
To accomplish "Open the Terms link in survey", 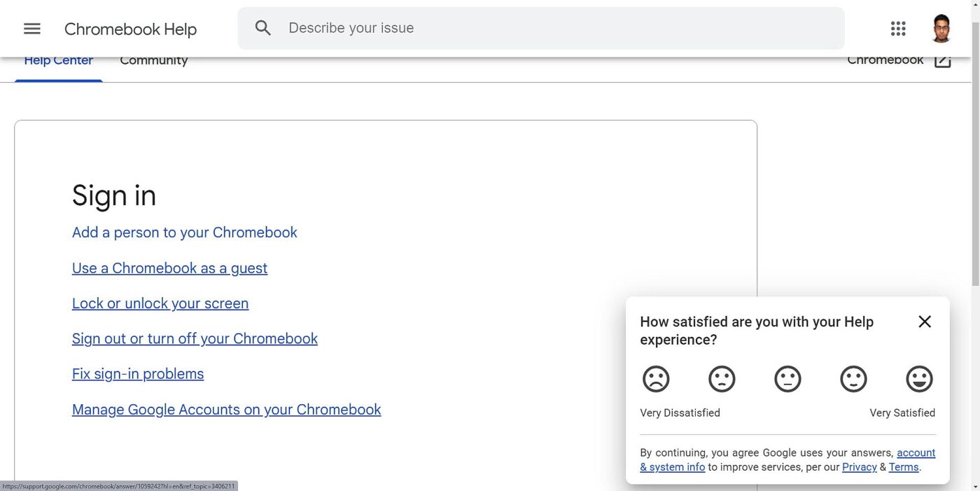I will pyautogui.click(x=904, y=467).
